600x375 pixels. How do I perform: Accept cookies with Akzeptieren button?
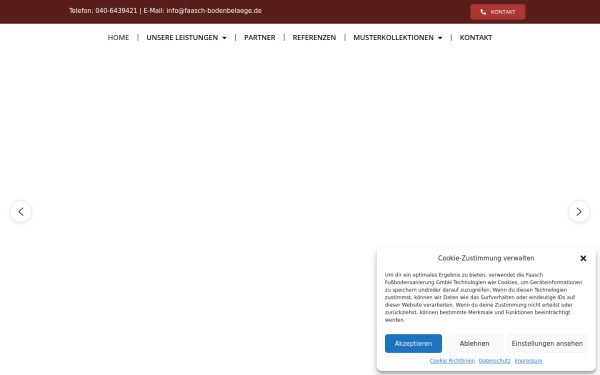413,344
